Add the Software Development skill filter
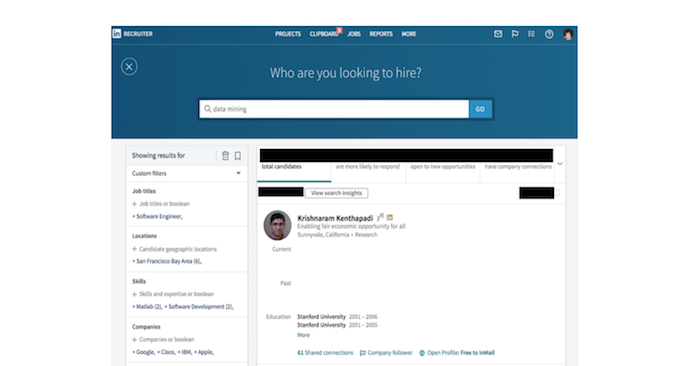The image size is (700, 366). pos(199,307)
